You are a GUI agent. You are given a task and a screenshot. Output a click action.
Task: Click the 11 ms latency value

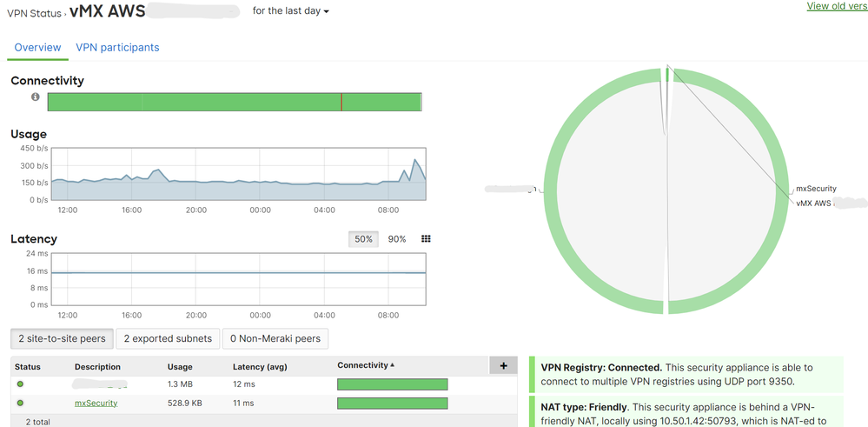click(243, 404)
